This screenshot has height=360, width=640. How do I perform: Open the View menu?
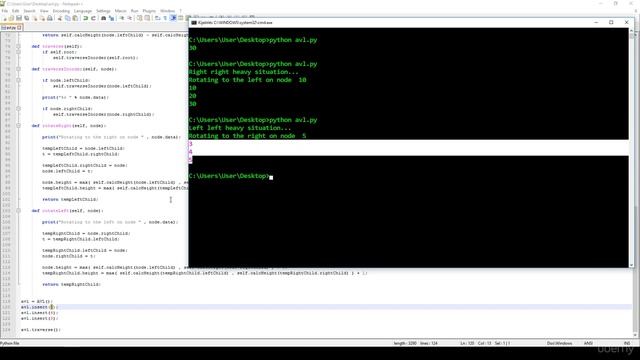pyautogui.click(x=44, y=11)
